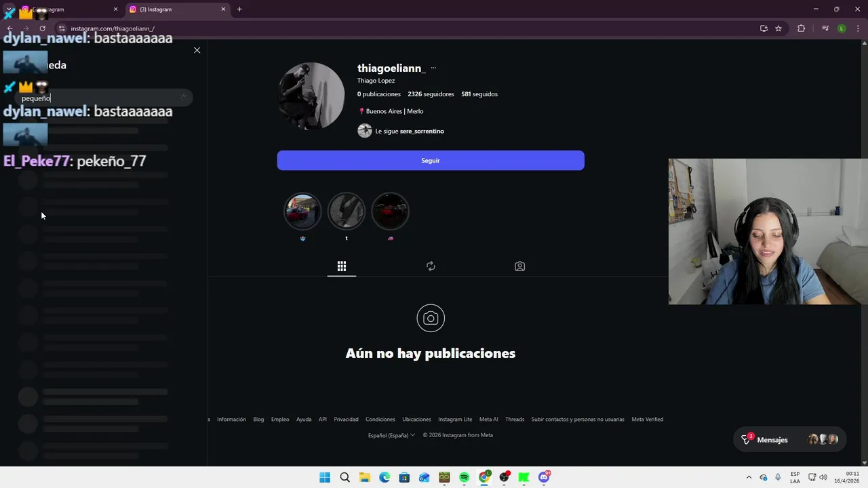Image resolution: width=868 pixels, height=488 pixels.
Task: Open the volume icon in system tray
Action: click(x=823, y=477)
